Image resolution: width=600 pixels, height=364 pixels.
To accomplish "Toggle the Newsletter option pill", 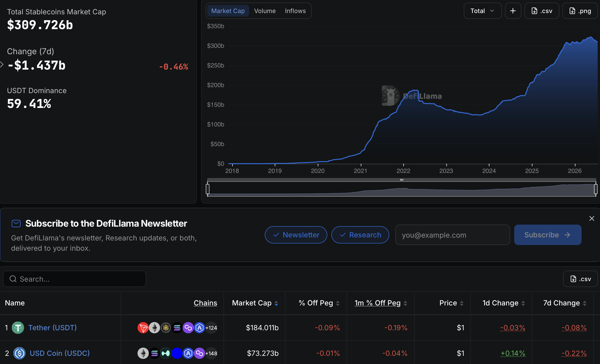I will [296, 235].
